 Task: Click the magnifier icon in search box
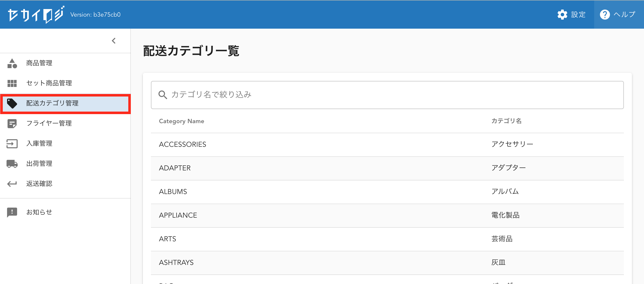(163, 95)
